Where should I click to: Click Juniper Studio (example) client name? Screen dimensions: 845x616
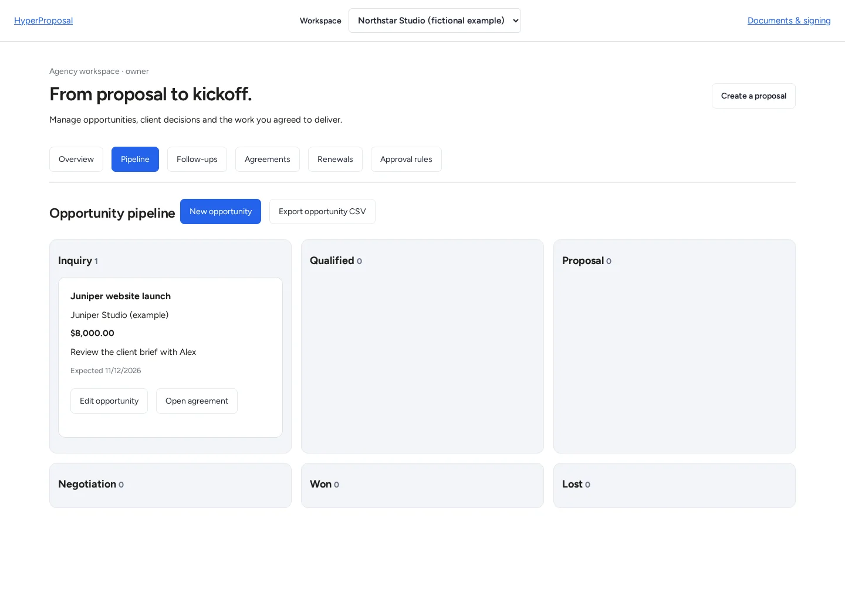pos(119,315)
